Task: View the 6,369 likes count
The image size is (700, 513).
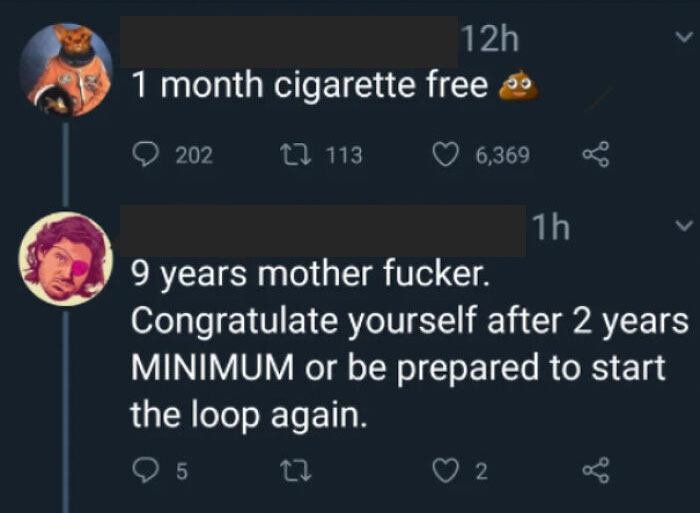Action: (503, 155)
